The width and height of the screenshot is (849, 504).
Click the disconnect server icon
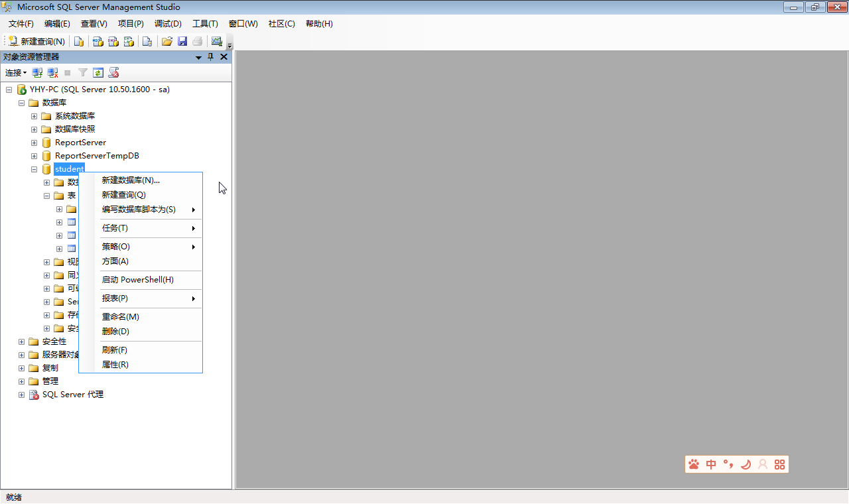(52, 73)
